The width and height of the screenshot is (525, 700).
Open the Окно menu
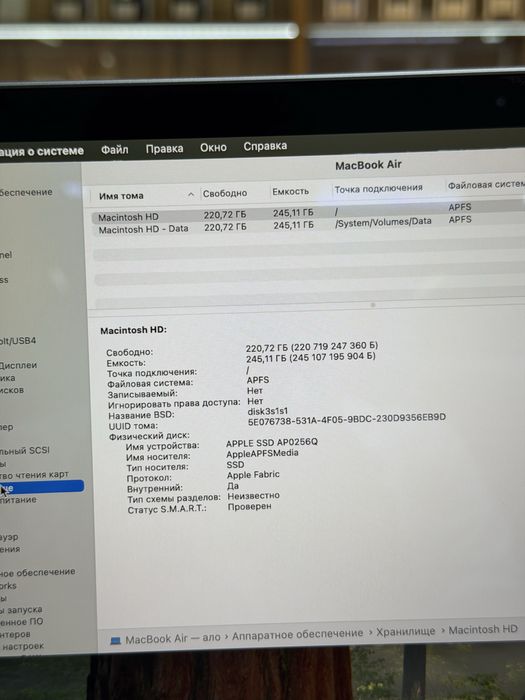(213, 147)
